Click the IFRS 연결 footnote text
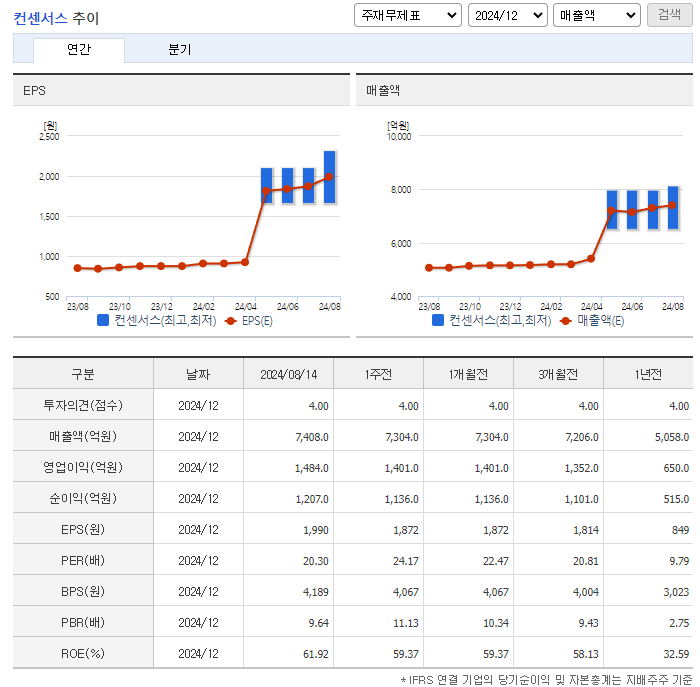 (x=546, y=679)
